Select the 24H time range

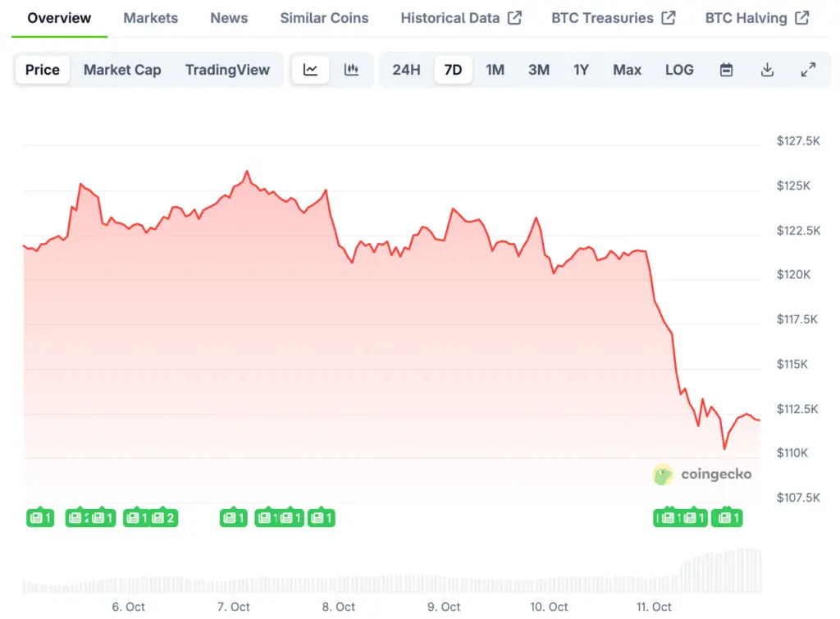(x=406, y=70)
